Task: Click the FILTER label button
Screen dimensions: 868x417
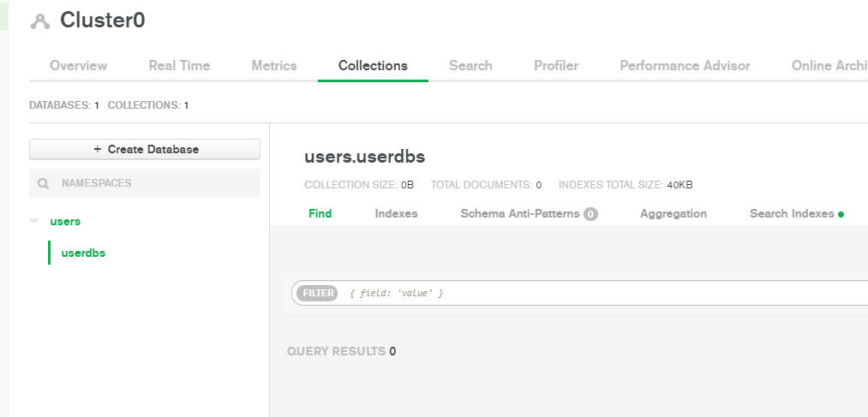Action: pos(318,293)
